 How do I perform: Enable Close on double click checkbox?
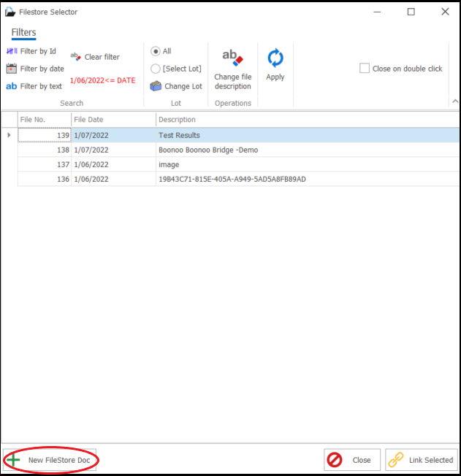click(x=365, y=69)
